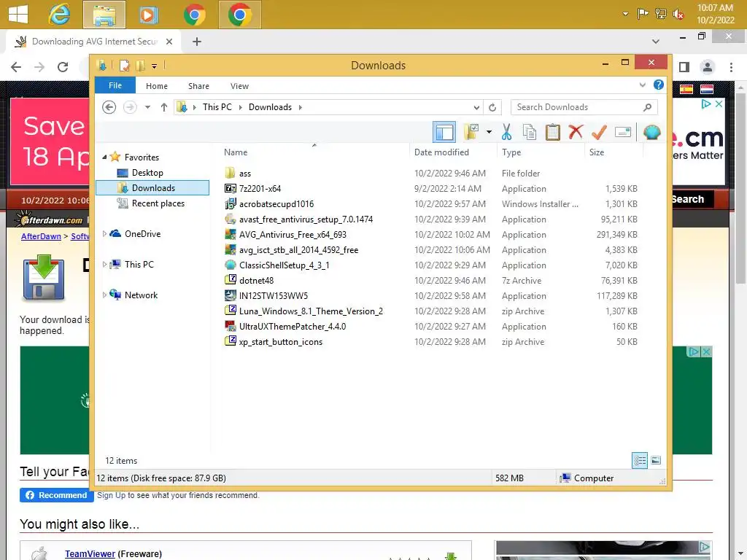Click the folder options toolbar icon
Screen dimensions: 747x560
pos(471,132)
